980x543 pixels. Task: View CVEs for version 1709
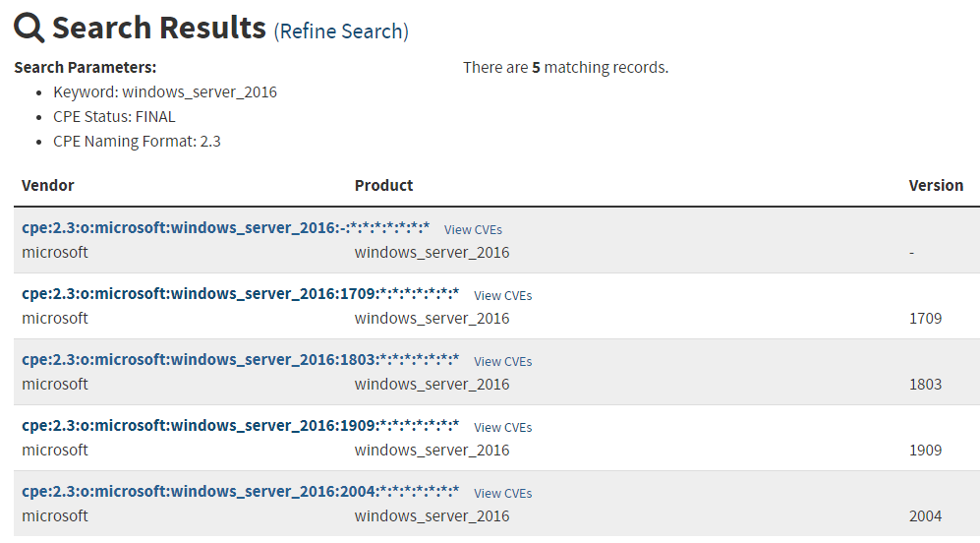[x=502, y=295]
